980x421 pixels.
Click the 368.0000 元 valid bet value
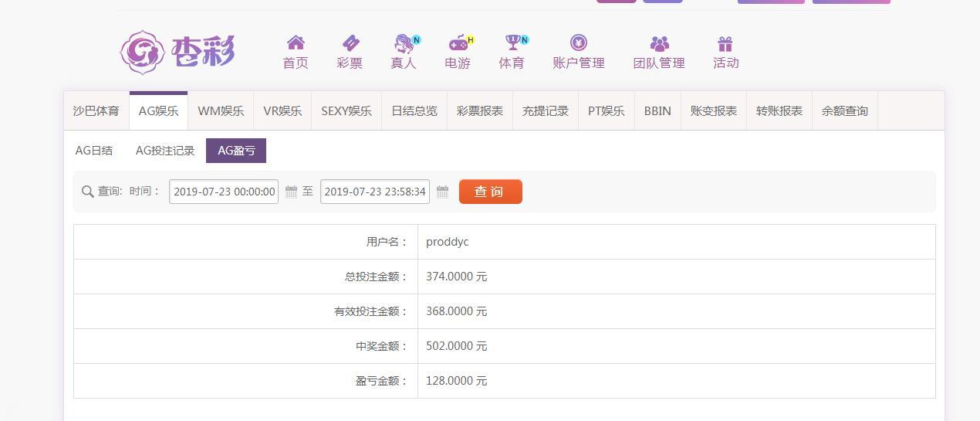tap(457, 311)
